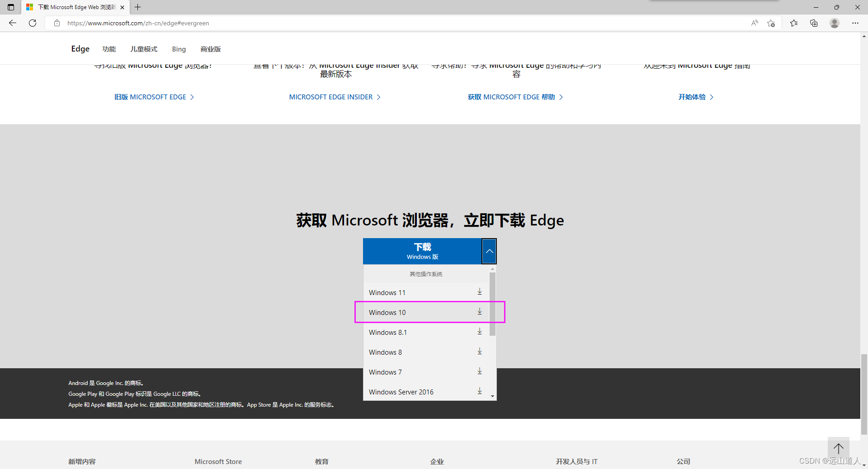
Task: Download Edge for Windows 8
Action: pyautogui.click(x=480, y=352)
